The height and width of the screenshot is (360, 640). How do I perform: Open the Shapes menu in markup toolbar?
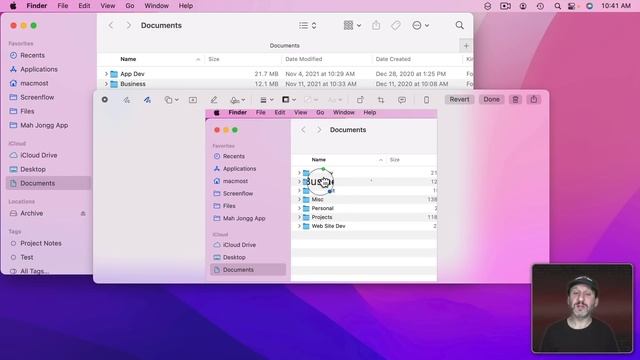pos(171,100)
